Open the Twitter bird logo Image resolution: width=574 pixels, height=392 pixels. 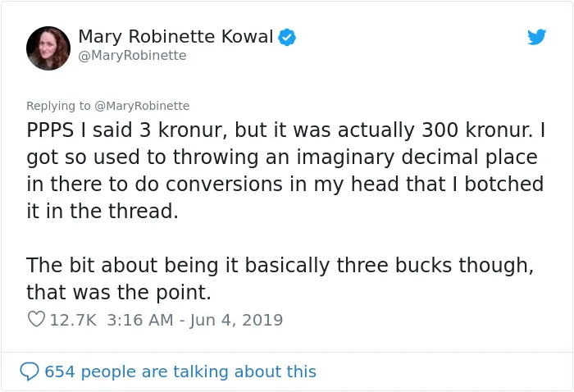tap(536, 37)
